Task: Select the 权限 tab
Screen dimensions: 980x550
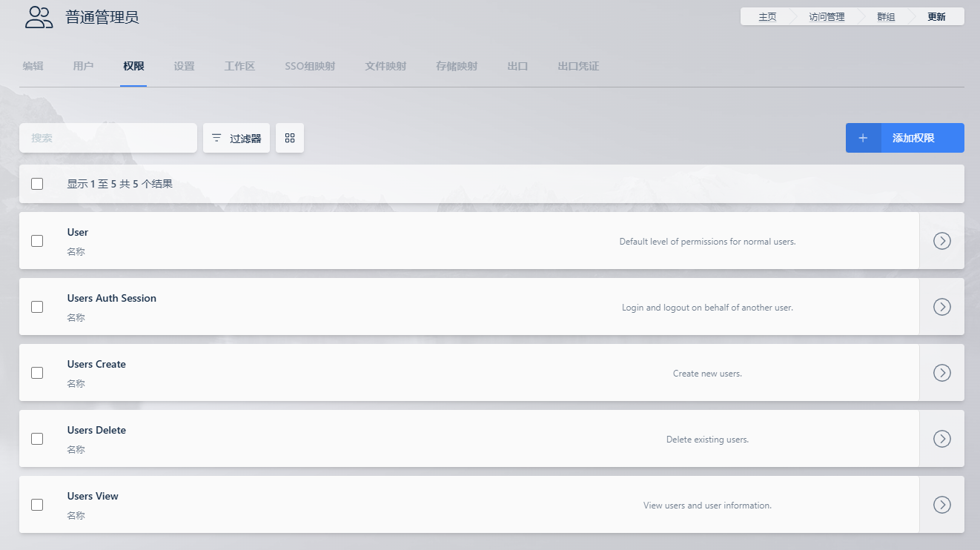Action: click(x=133, y=66)
